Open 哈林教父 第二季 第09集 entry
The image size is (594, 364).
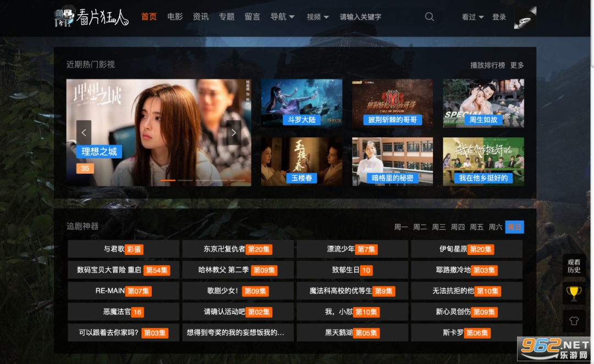tap(238, 270)
